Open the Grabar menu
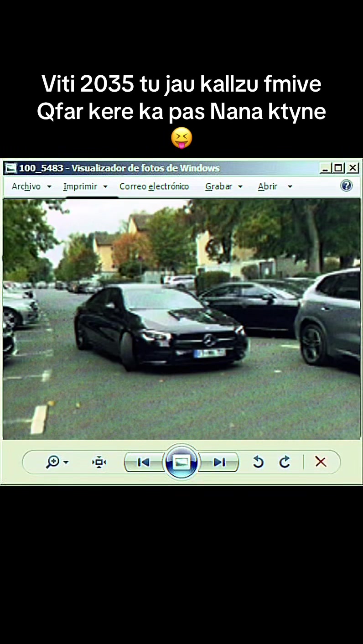The image size is (363, 644). pos(219,187)
